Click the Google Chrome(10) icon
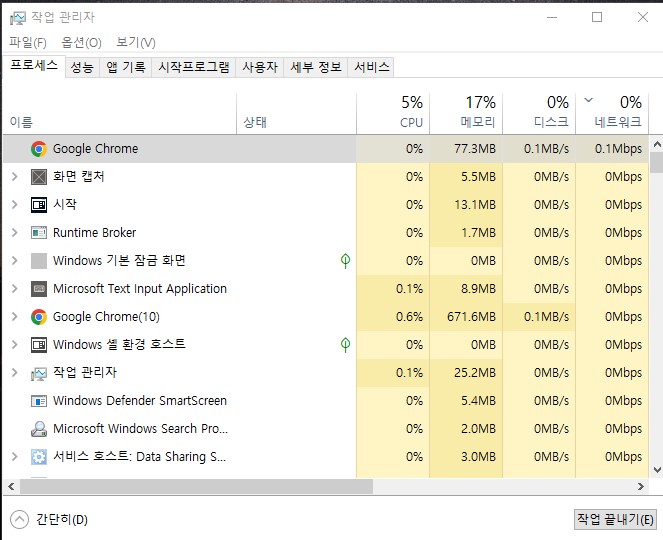663x540 pixels. pyautogui.click(x=38, y=317)
